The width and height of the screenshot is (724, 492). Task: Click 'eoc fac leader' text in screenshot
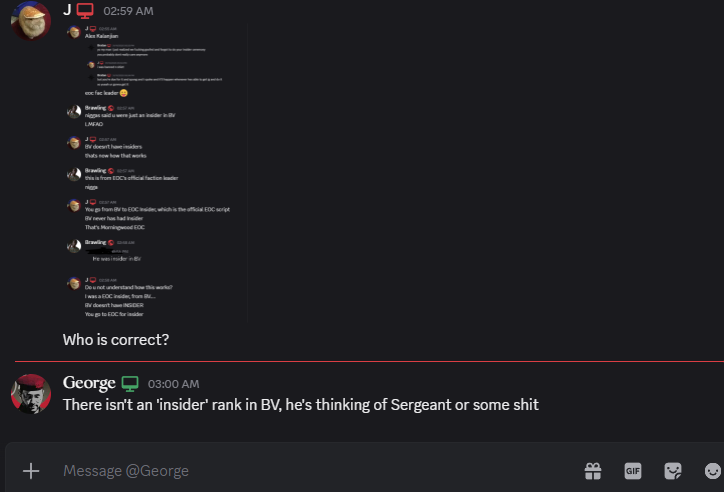tap(102, 93)
